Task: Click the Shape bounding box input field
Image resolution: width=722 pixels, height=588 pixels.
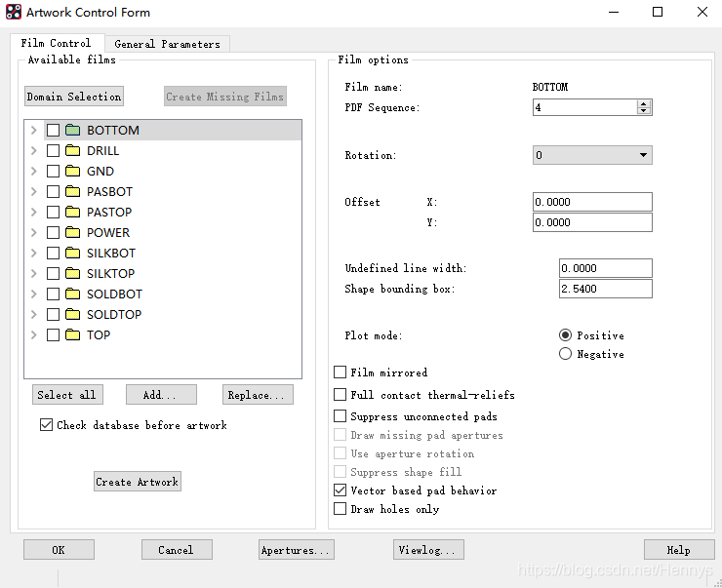Action: click(x=605, y=289)
